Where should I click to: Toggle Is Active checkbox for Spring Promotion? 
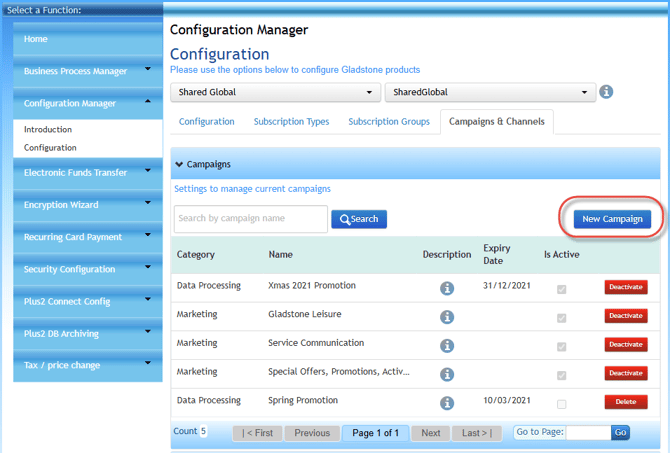[561, 404]
